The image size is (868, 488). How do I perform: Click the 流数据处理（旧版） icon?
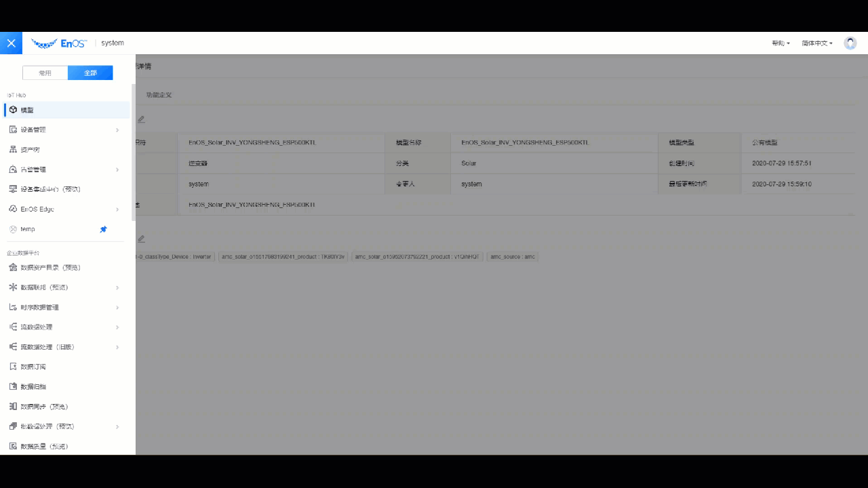13,346
